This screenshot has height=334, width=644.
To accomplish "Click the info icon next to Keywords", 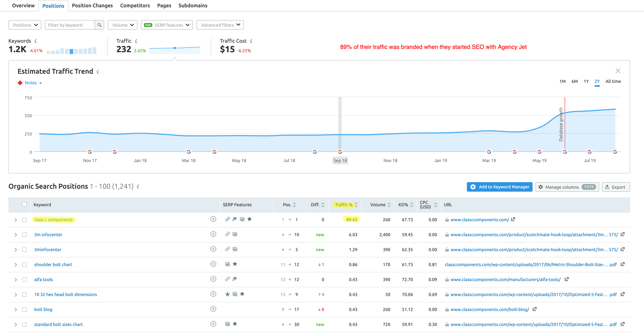I will coord(35,41).
